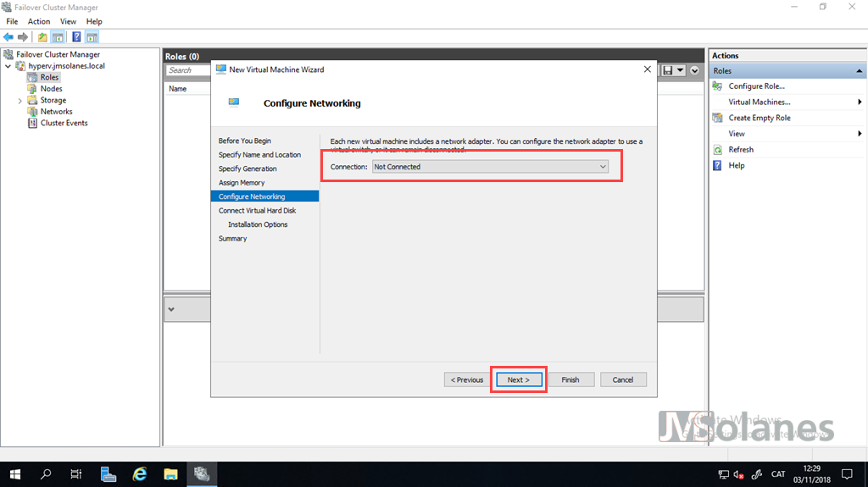
Task: Click Refresh in Actions pane
Action: tap(741, 149)
